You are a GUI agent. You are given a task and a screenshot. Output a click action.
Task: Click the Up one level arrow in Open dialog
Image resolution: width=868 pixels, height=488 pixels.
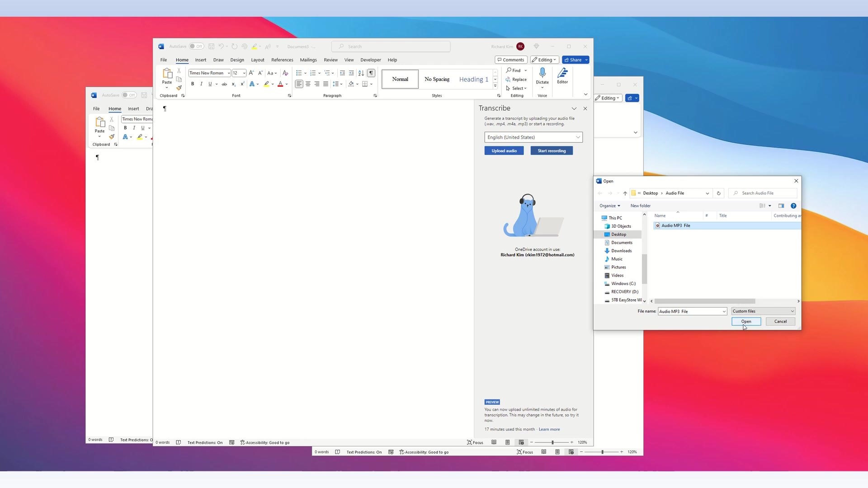click(625, 193)
